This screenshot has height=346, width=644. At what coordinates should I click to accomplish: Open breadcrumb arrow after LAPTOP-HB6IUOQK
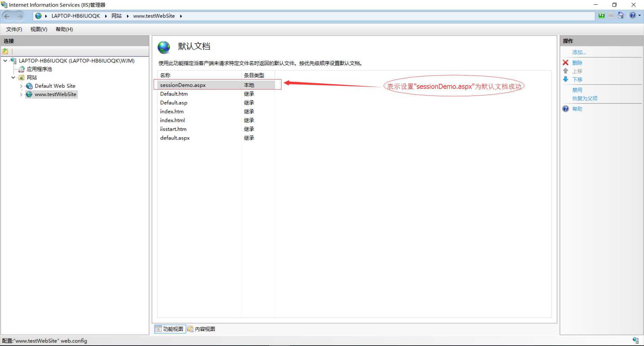coord(106,16)
